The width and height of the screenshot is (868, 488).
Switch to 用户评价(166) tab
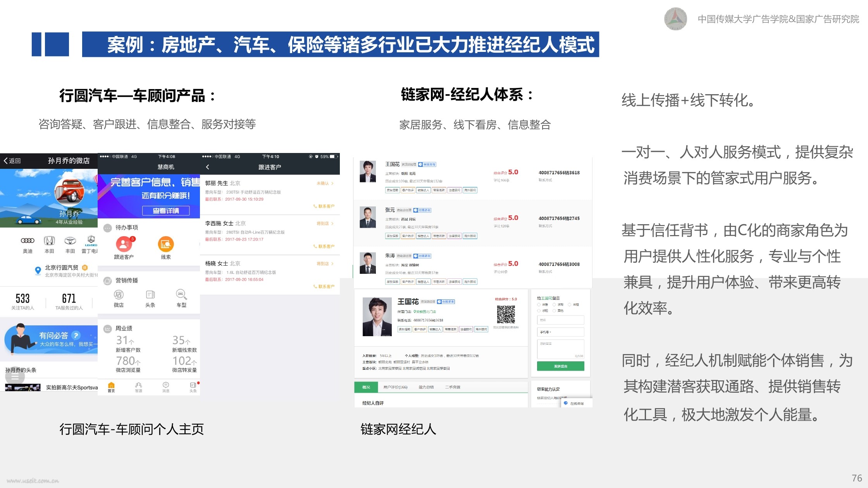click(395, 387)
